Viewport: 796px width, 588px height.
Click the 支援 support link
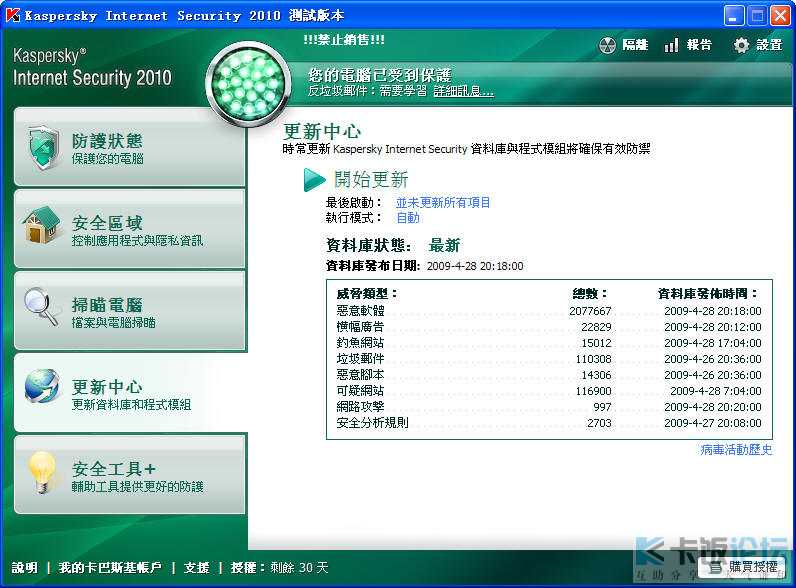point(196,567)
